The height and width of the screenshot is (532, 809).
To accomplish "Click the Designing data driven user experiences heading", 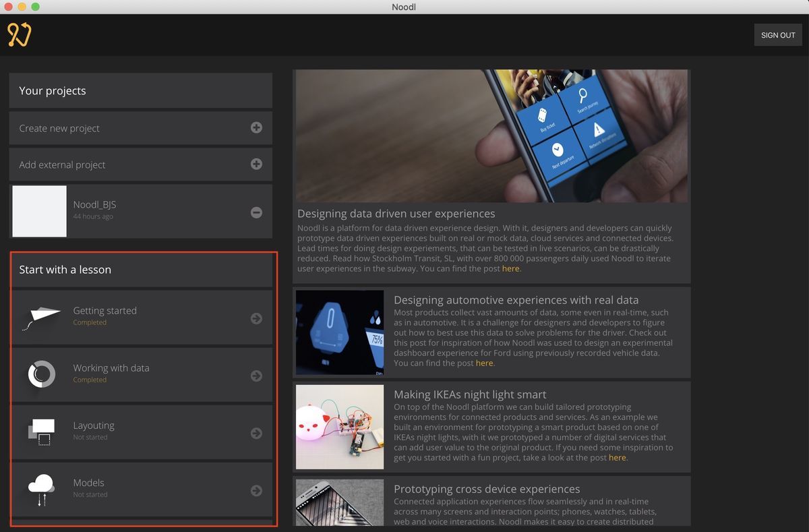I will click(x=396, y=214).
